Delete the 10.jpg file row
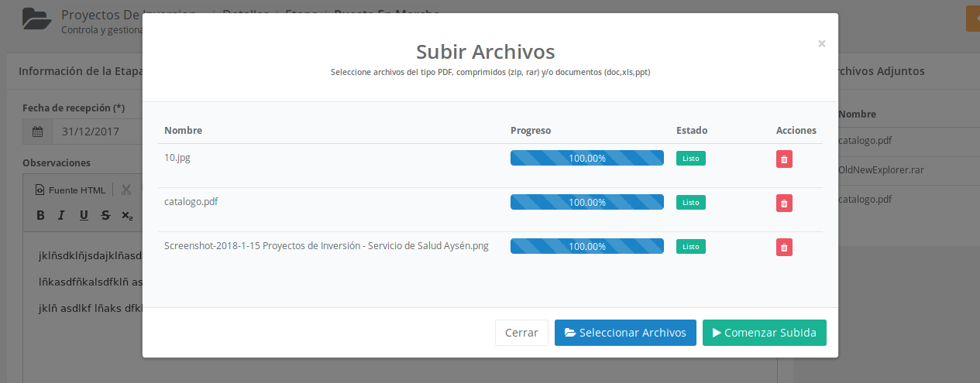980x383 pixels. [x=784, y=159]
